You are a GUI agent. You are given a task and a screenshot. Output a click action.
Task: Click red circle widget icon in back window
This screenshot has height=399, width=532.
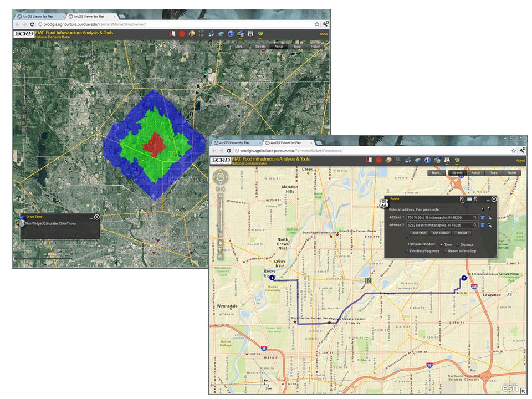tap(182, 34)
